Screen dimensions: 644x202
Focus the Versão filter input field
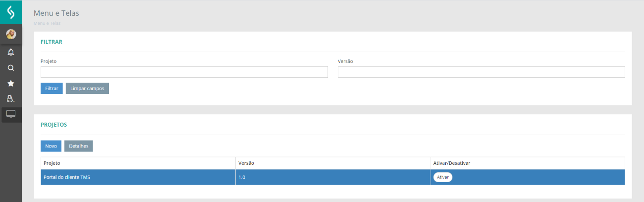[481, 72]
